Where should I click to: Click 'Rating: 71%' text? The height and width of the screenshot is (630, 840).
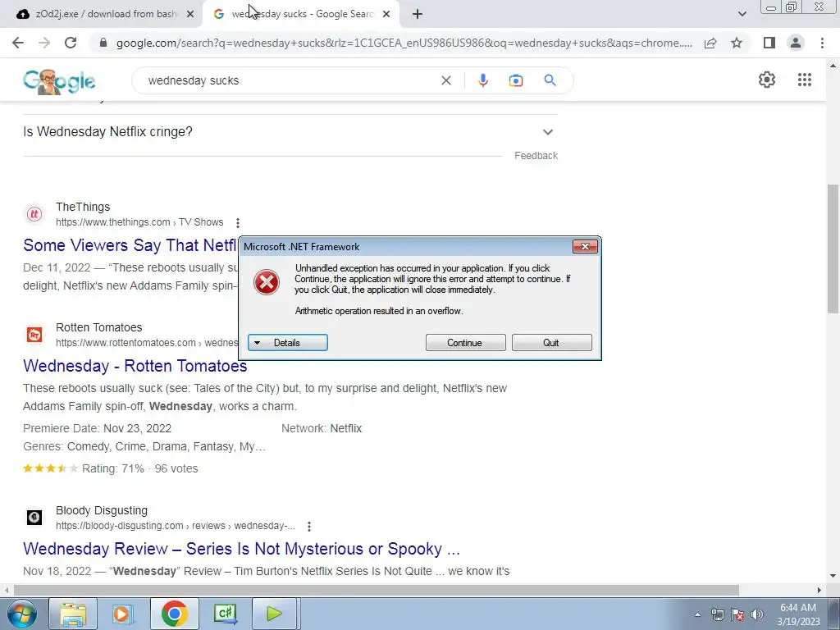[x=113, y=468]
